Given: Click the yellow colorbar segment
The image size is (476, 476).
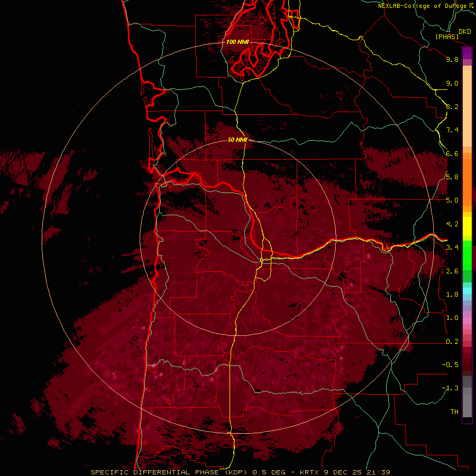Looking at the screenshot, I should point(467,226).
